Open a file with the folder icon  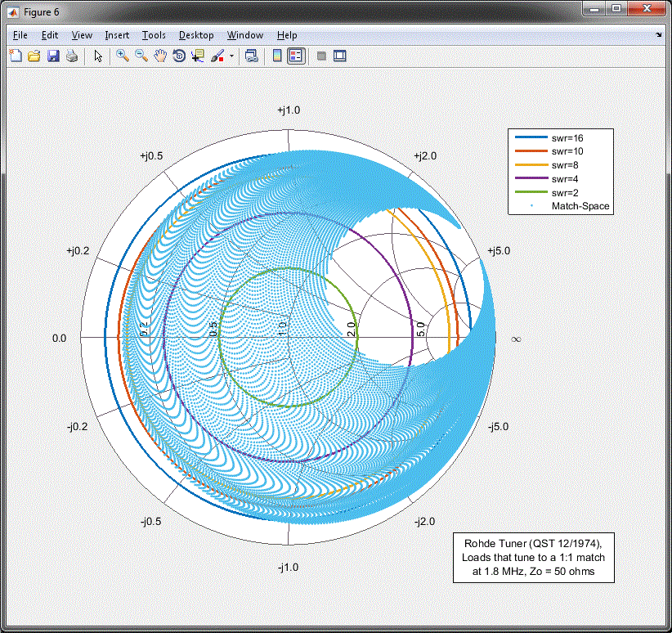[x=34, y=56]
